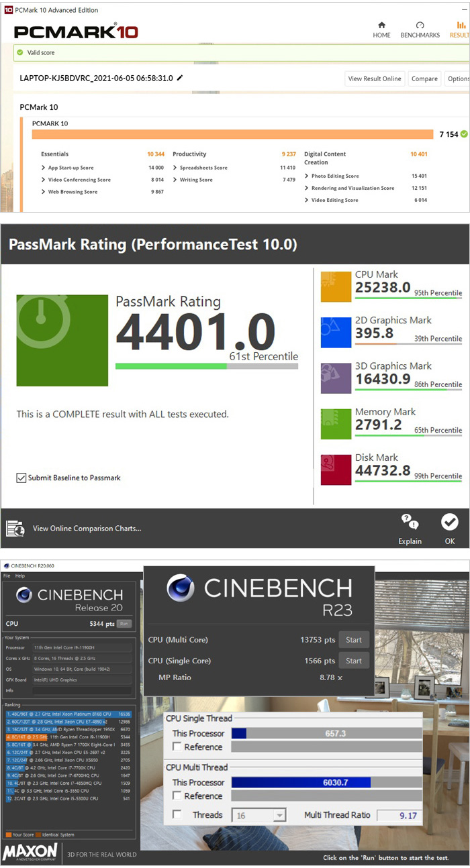Click the 4401.0 PassMark Rating value

click(196, 333)
